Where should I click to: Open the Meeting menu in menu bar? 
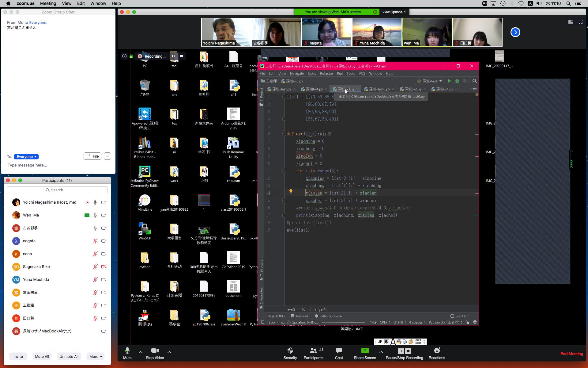pos(48,3)
